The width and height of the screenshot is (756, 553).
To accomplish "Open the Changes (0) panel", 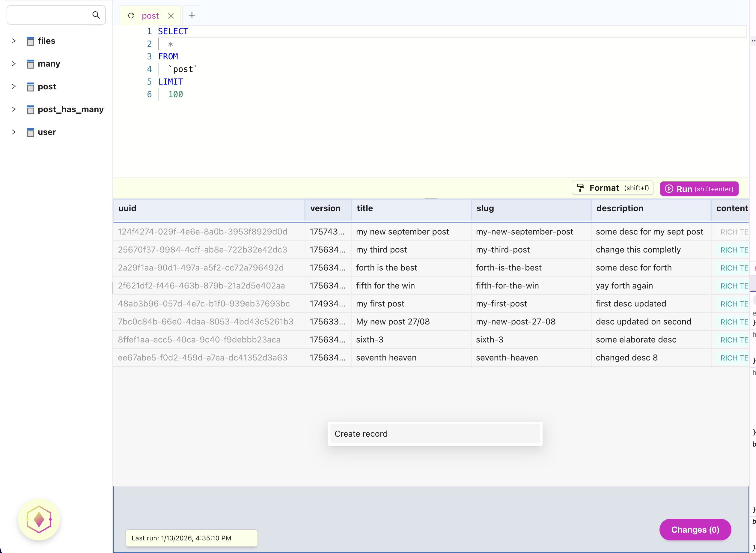I will [x=695, y=530].
